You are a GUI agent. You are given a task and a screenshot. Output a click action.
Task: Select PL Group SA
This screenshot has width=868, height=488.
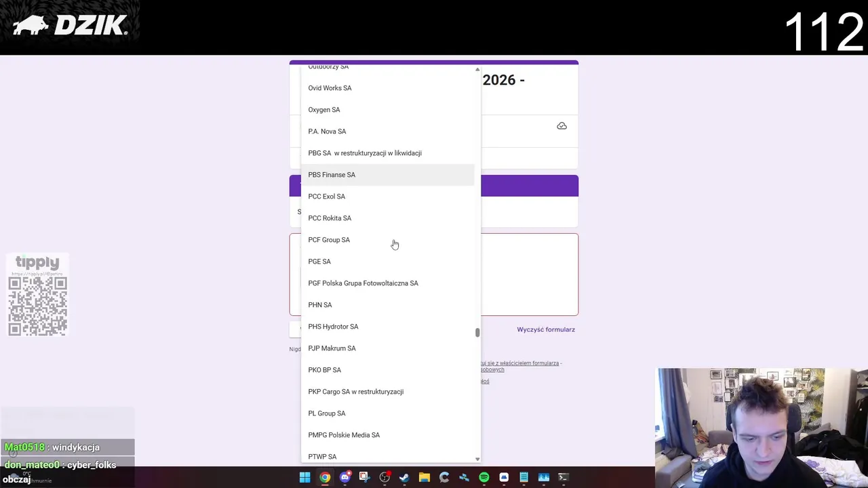[x=387, y=413]
